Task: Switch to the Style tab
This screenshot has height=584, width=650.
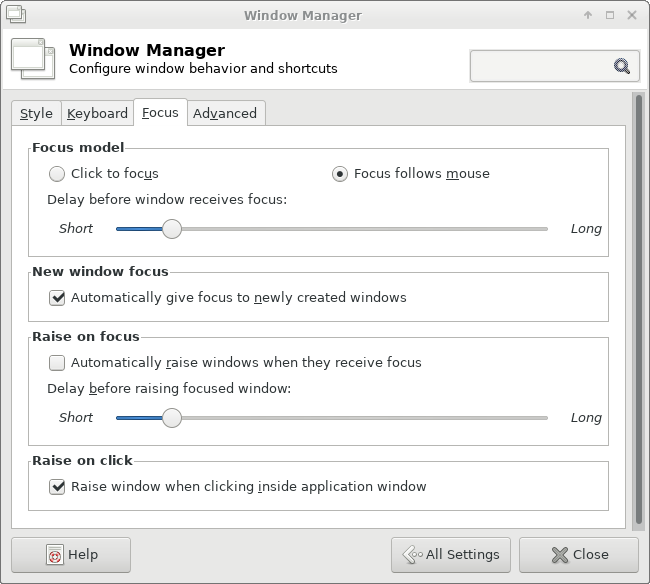Action: pyautogui.click(x=36, y=113)
